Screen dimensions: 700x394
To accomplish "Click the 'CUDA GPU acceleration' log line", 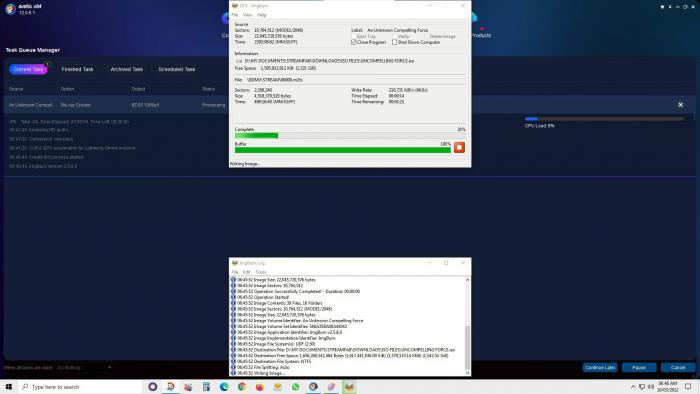I will (x=72, y=148).
